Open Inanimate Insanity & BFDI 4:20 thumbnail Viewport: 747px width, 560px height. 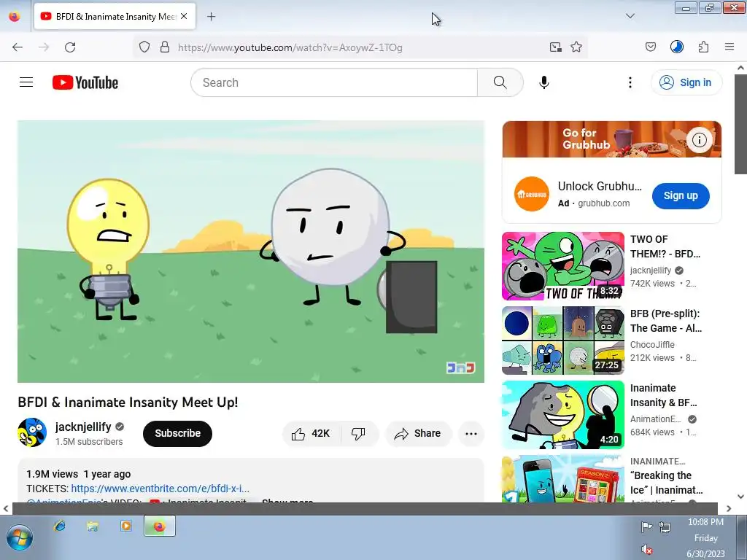(x=562, y=415)
